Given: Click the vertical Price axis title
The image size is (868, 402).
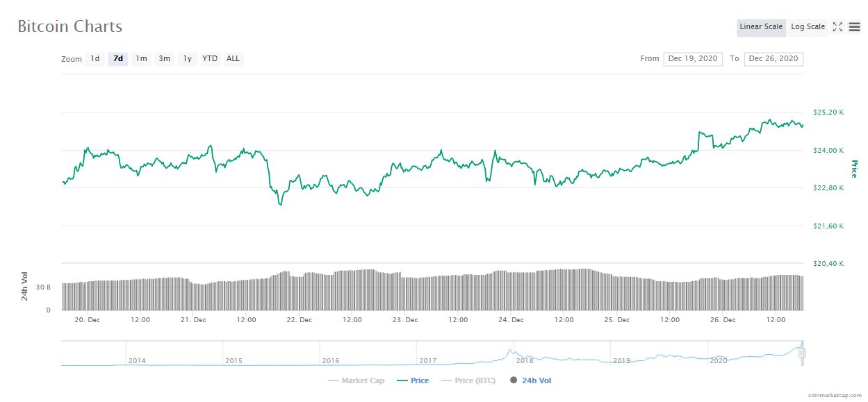Looking at the screenshot, I should click(854, 169).
